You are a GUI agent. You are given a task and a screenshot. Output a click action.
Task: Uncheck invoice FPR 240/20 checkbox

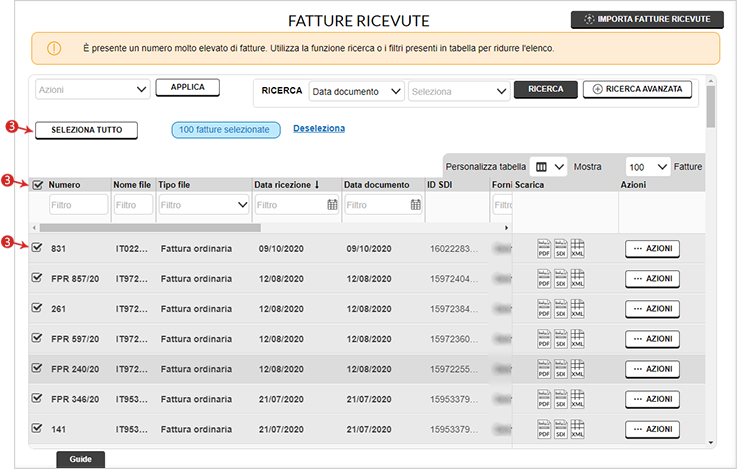point(37,368)
